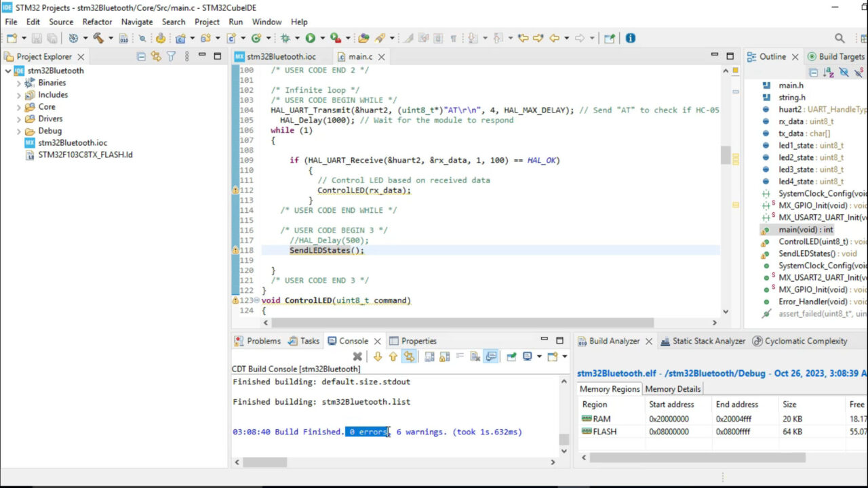
Task: Select main(void) in Outline
Action: pos(806,230)
